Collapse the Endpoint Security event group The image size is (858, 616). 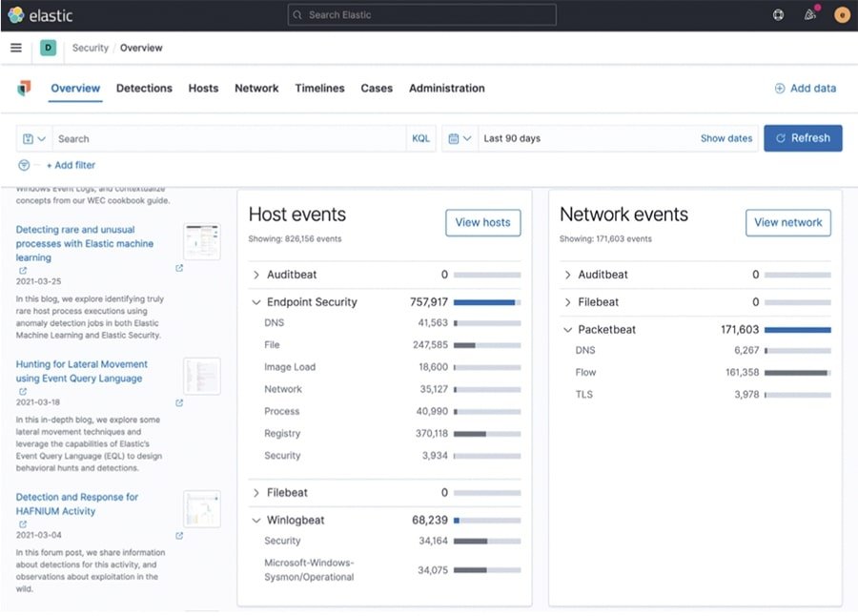coord(255,301)
